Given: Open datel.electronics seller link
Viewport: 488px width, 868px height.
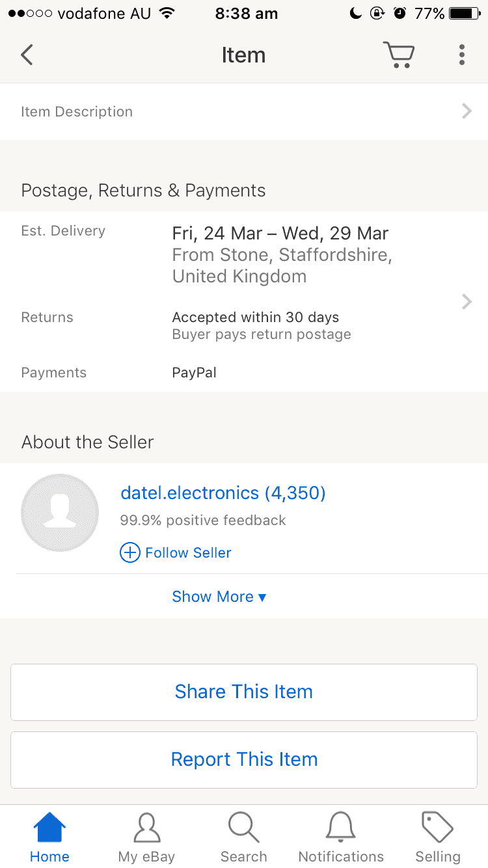Looking at the screenshot, I should (x=223, y=493).
